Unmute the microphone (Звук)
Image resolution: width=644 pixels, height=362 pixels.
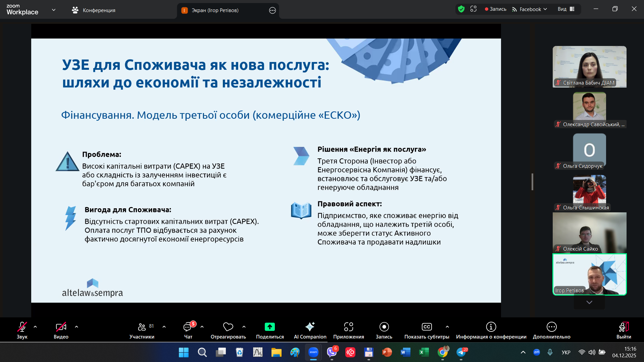pyautogui.click(x=22, y=330)
